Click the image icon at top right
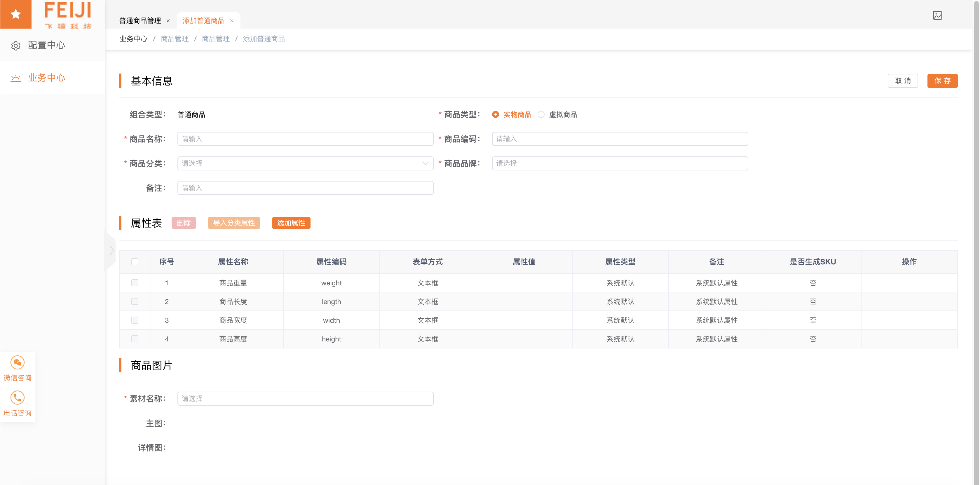The image size is (980, 485). tap(937, 15)
